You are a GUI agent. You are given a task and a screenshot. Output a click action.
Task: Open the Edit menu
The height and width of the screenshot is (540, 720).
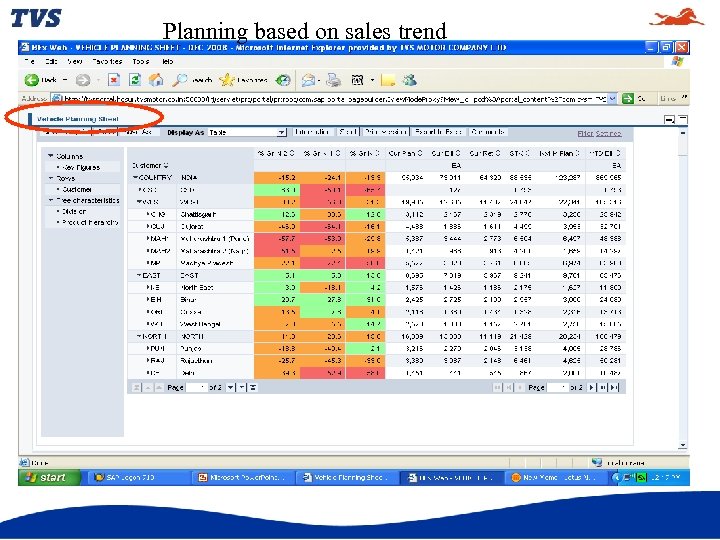(x=51, y=61)
